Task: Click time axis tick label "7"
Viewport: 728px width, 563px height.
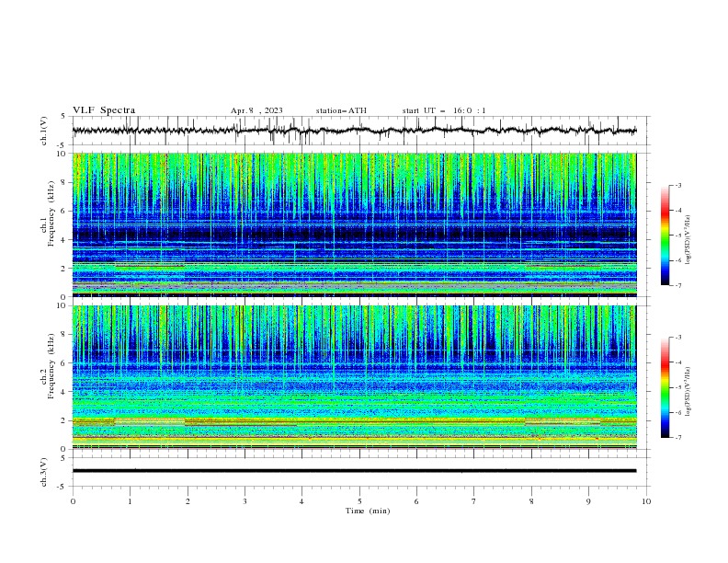Action: tap(474, 501)
